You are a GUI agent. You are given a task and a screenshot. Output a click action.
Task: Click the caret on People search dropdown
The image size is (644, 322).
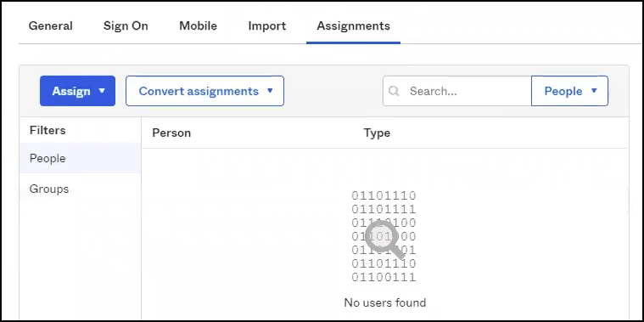(x=594, y=91)
